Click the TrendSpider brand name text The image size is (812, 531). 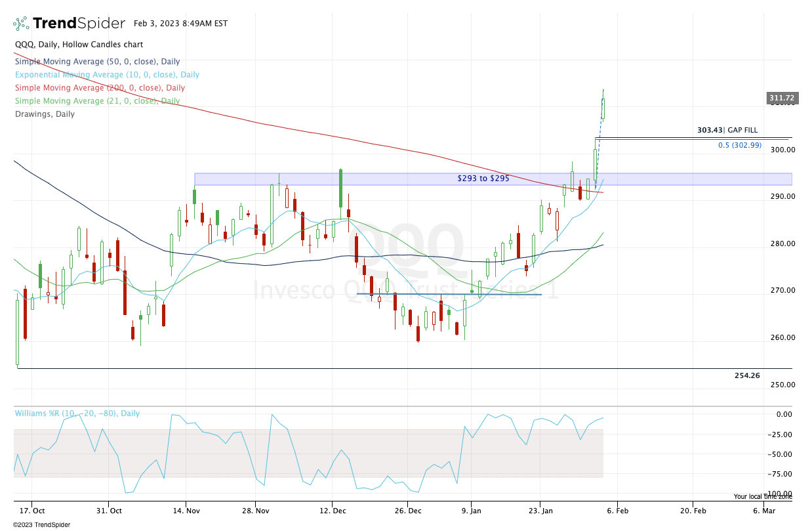79,24
